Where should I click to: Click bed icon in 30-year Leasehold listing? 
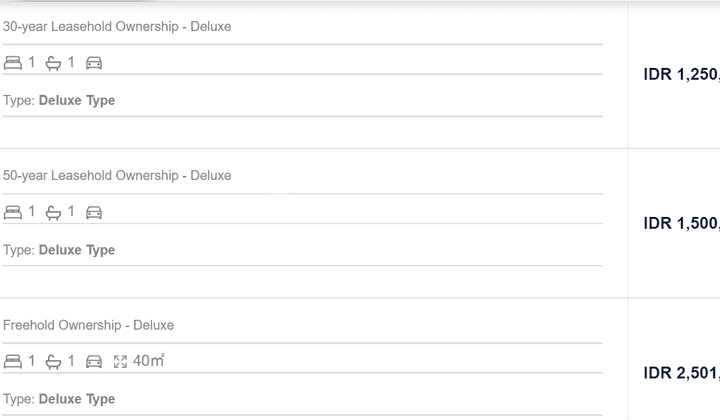pos(13,63)
